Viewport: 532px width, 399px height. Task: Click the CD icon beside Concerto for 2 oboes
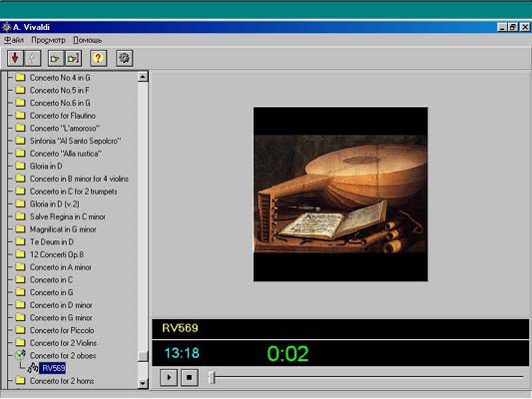click(x=20, y=355)
